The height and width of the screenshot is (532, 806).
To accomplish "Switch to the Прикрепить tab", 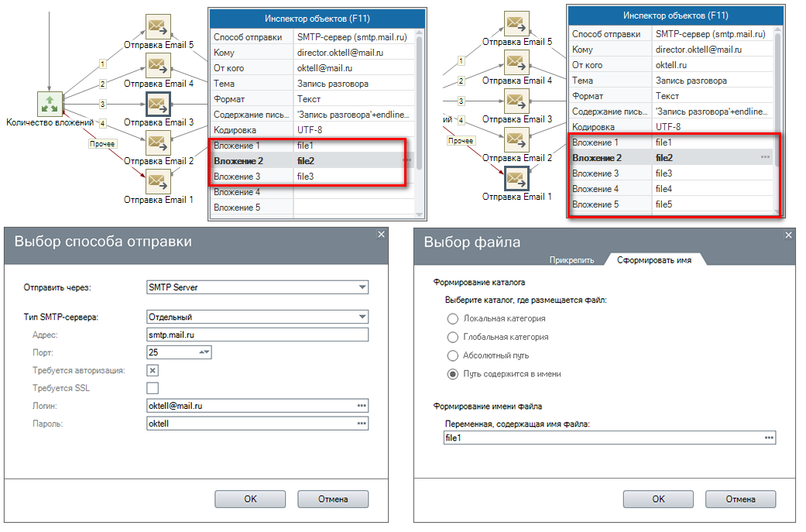I will tap(571, 260).
